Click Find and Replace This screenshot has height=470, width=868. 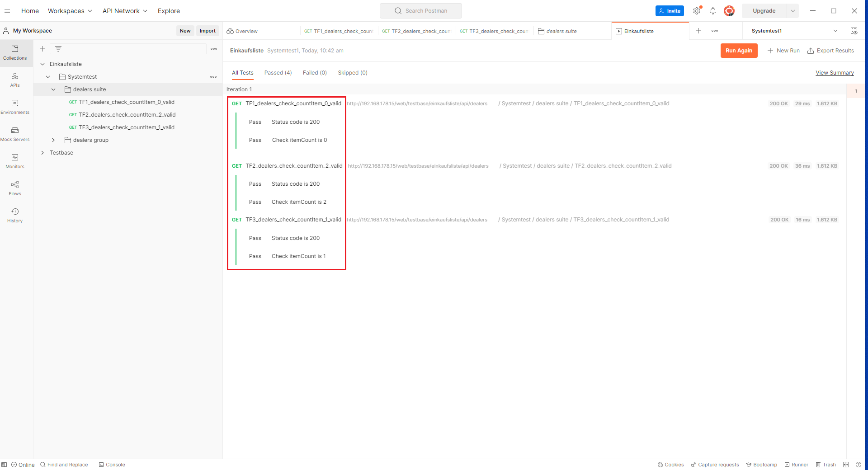pos(64,465)
